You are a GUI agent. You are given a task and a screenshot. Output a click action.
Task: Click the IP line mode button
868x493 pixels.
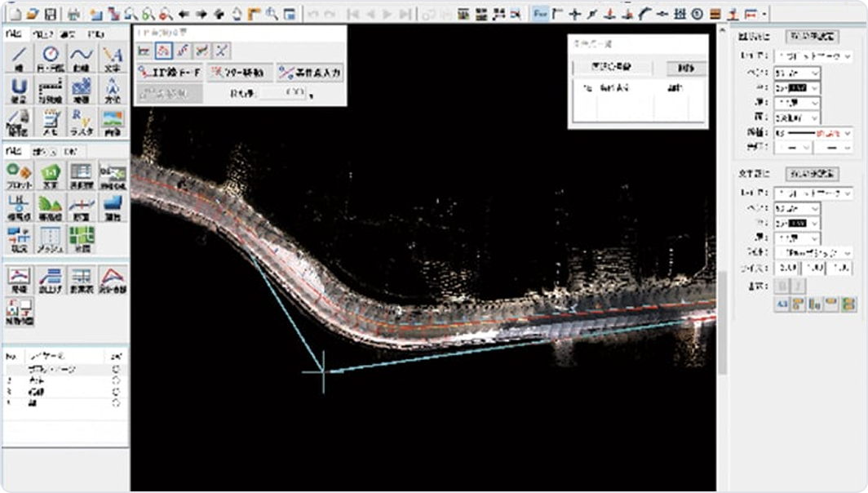[170, 73]
